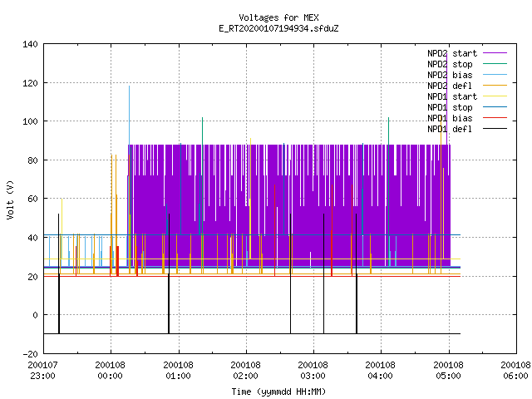Click the 'NPD2 stop' legend label
The height and width of the screenshot is (399, 532).
450,64
